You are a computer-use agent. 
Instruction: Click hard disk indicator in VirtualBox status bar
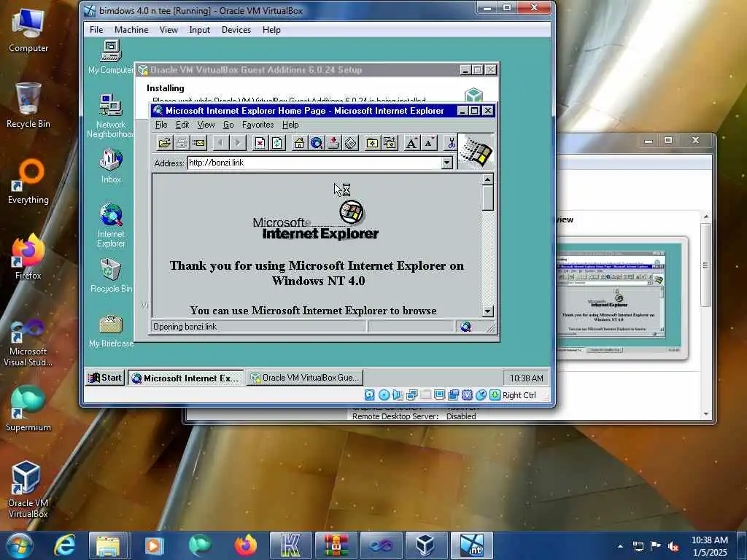click(369, 394)
